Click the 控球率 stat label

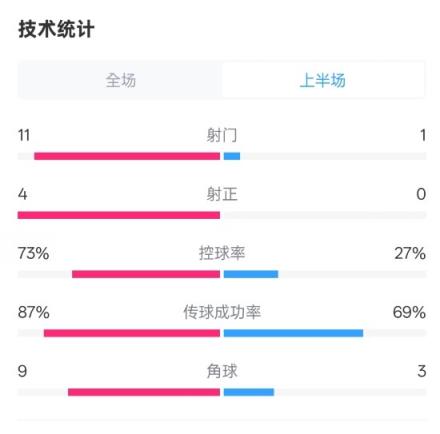coord(222,253)
